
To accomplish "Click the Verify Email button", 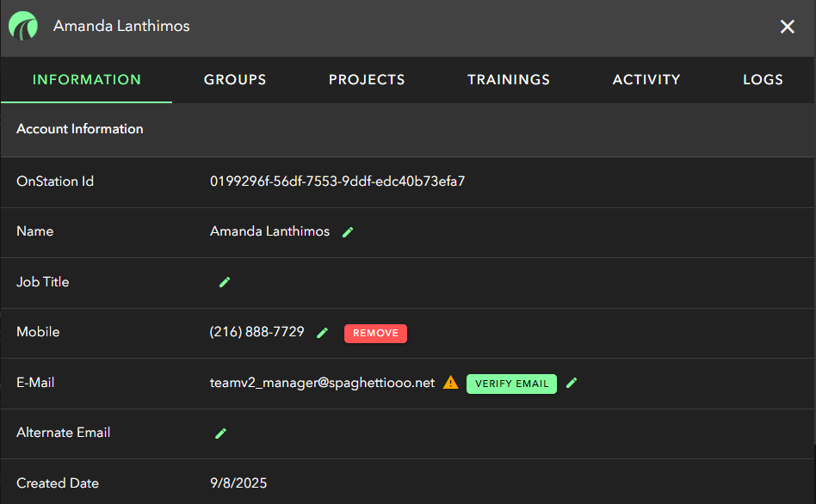I will (511, 384).
